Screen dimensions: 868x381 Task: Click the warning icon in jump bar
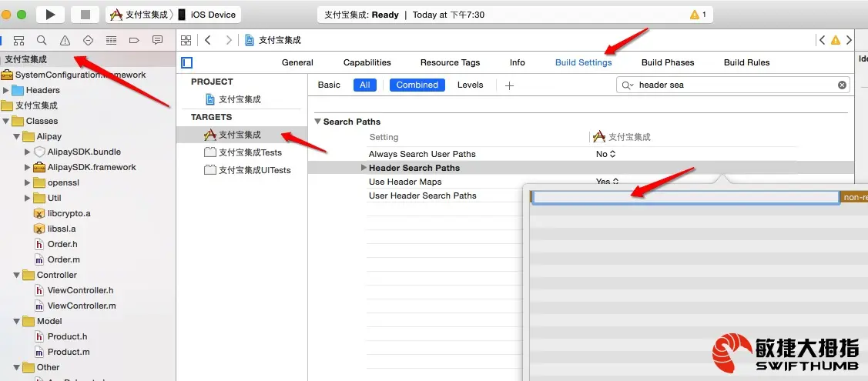point(836,40)
